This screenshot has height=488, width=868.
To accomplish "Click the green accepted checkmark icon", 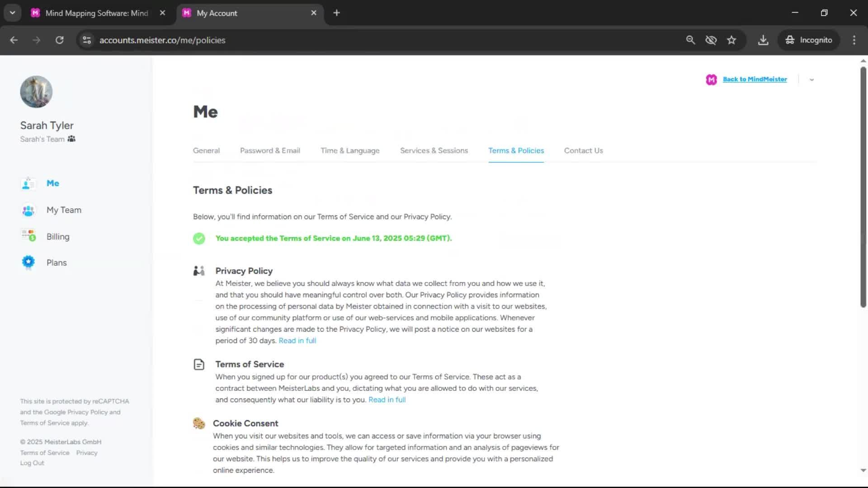I will pos(199,239).
